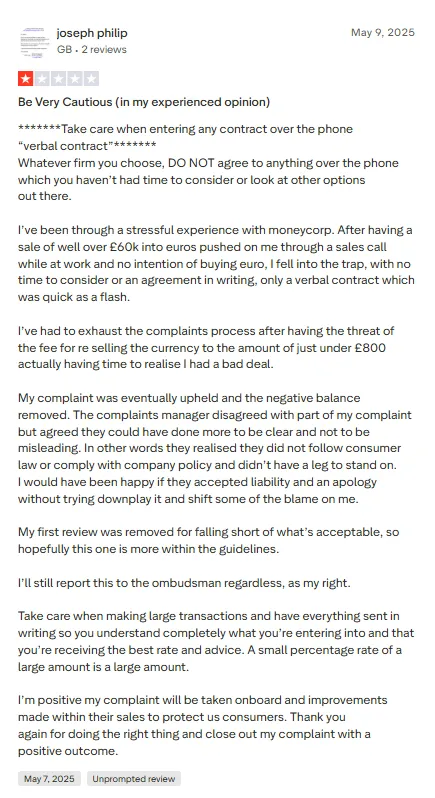Select the final 'I'm positive my complaint' paragraph
The image size is (435, 798).
[202, 725]
